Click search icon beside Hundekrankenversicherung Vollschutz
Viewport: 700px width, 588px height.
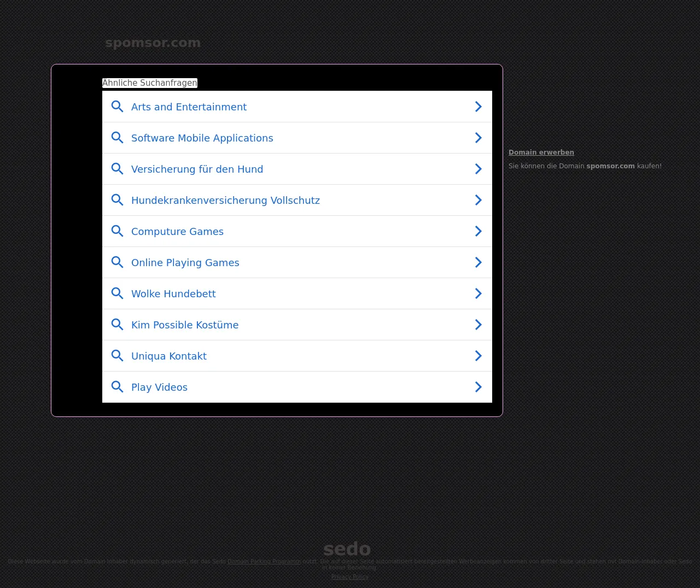click(x=117, y=200)
